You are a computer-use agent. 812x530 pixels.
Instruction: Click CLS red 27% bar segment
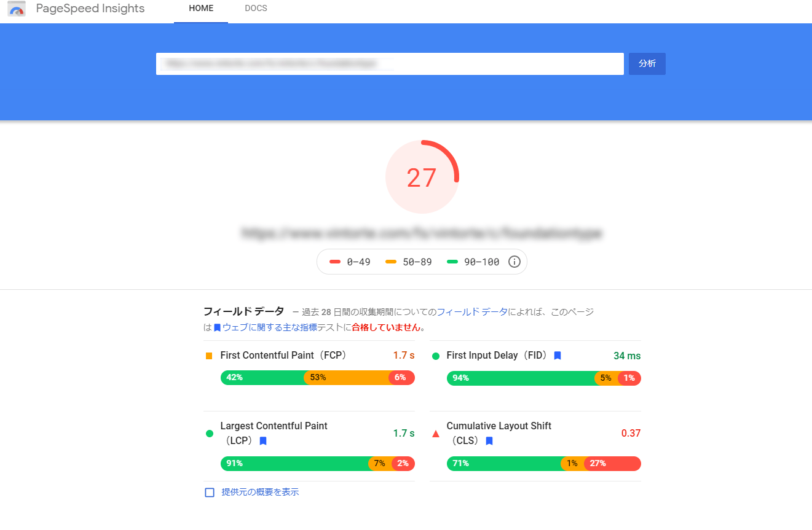[612, 464]
